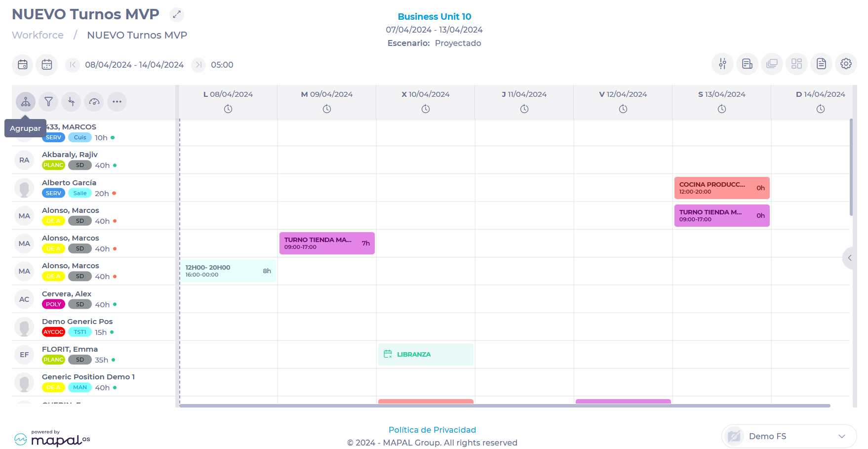Open the filter funnel icon
This screenshot has width=868, height=449.
48,102
